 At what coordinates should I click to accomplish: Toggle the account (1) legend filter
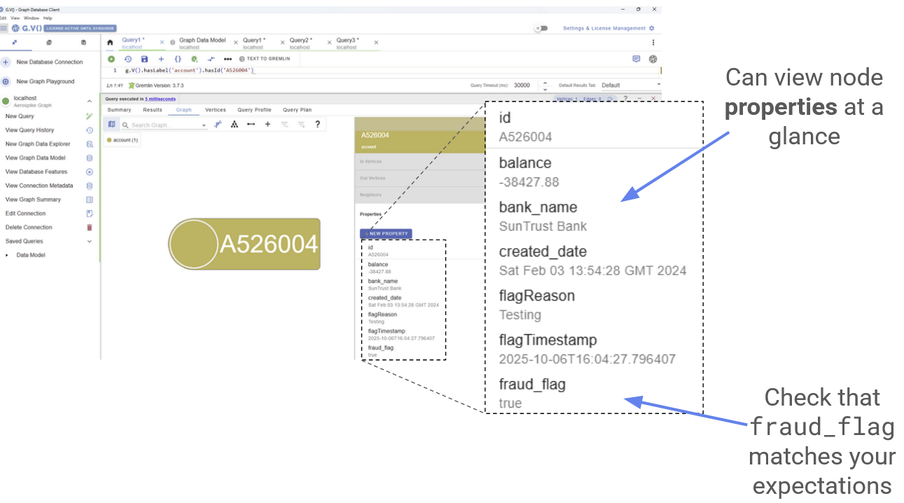[123, 140]
